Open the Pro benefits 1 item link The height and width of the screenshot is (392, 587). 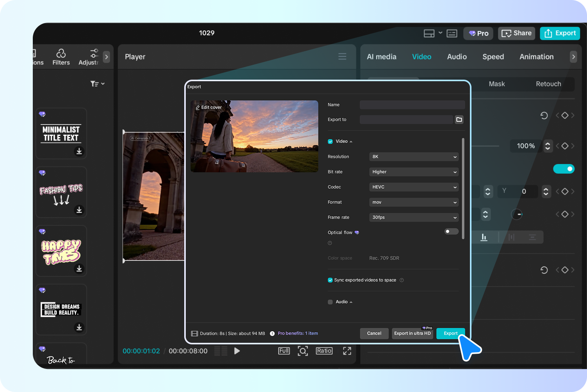tap(298, 333)
